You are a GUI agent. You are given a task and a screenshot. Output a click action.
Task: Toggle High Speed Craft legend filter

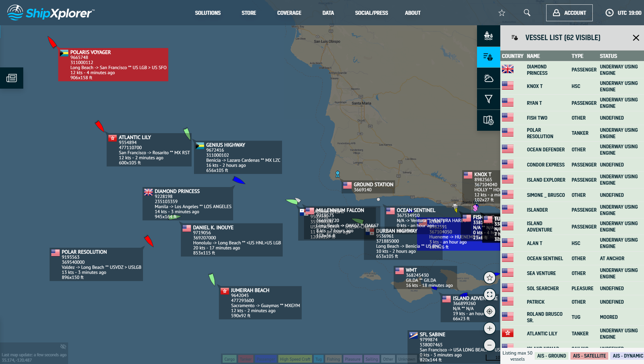[295, 359]
